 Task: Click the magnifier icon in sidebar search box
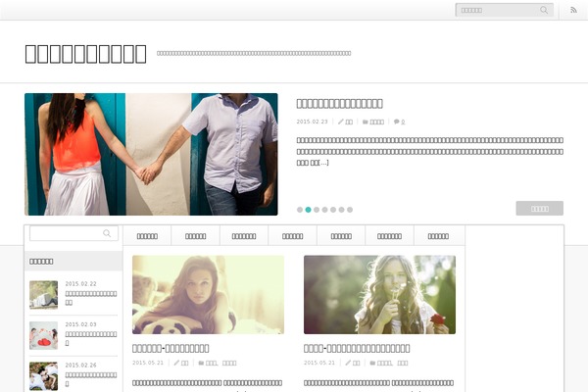point(107,233)
